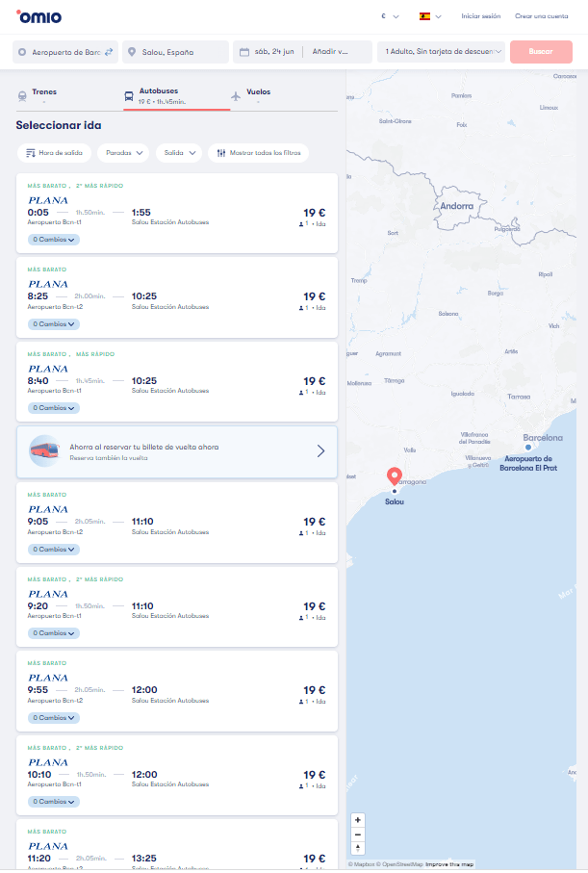This screenshot has height=873, width=588.
Task: Click the red bus illustration in return banner
Action: tap(44, 451)
